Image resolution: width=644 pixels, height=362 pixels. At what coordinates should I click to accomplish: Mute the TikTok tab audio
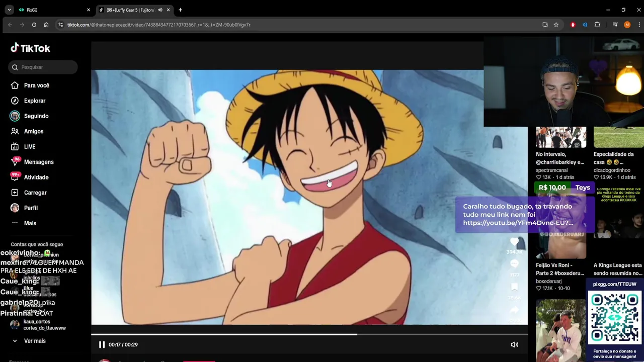coord(160,10)
